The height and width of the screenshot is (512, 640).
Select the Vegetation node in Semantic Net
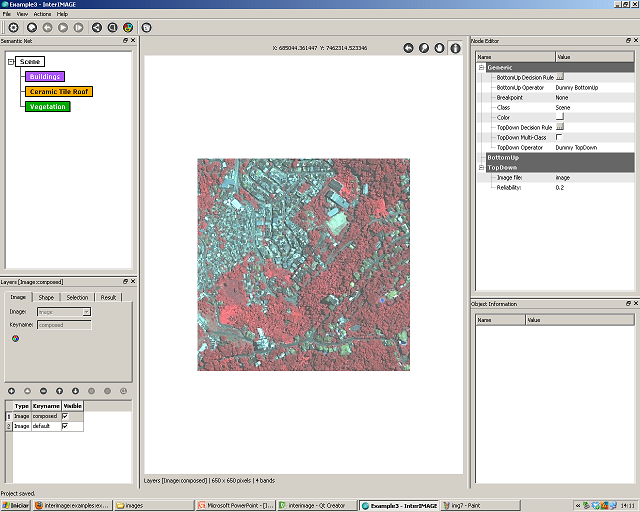(x=48, y=107)
